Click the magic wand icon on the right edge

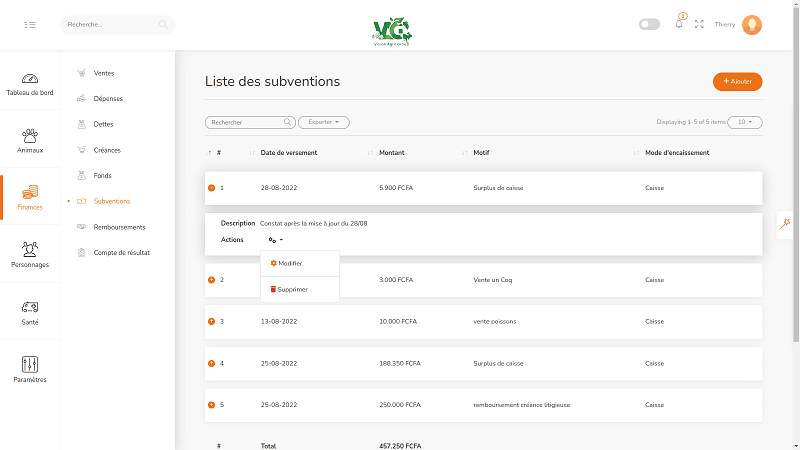point(786,224)
